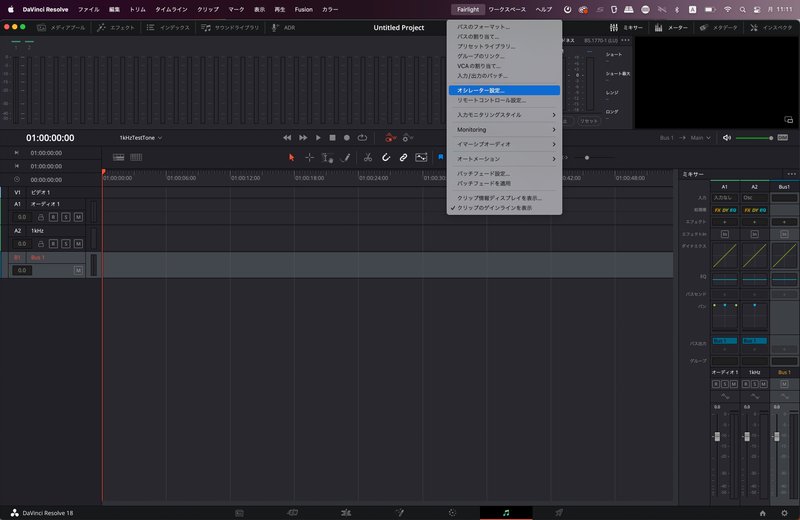Solo track A1 in the timeline header
800x520 pixels.
pos(66,217)
